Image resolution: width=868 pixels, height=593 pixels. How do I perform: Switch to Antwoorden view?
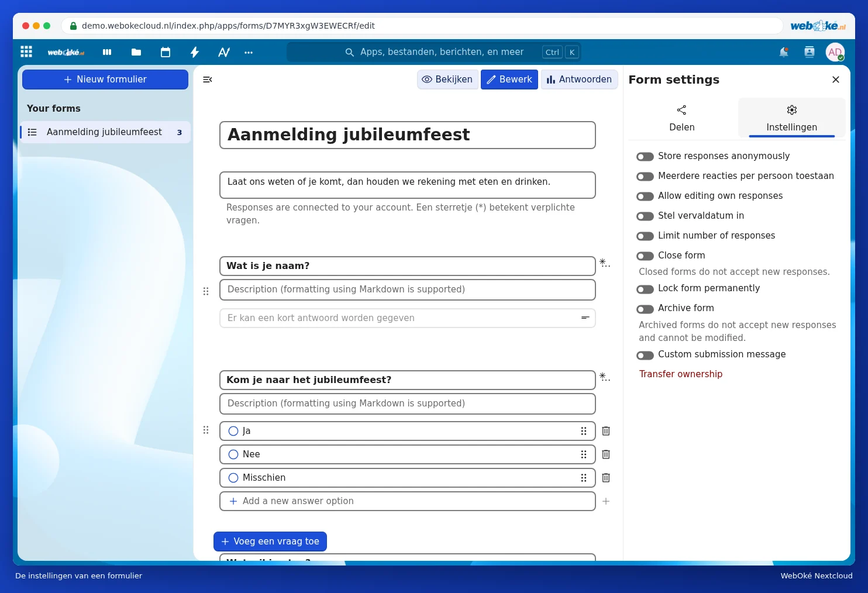click(x=579, y=80)
